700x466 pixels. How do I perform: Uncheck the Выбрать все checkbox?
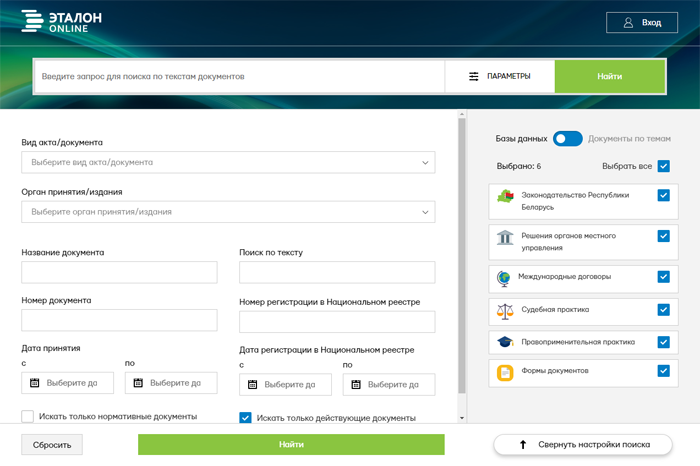(663, 166)
